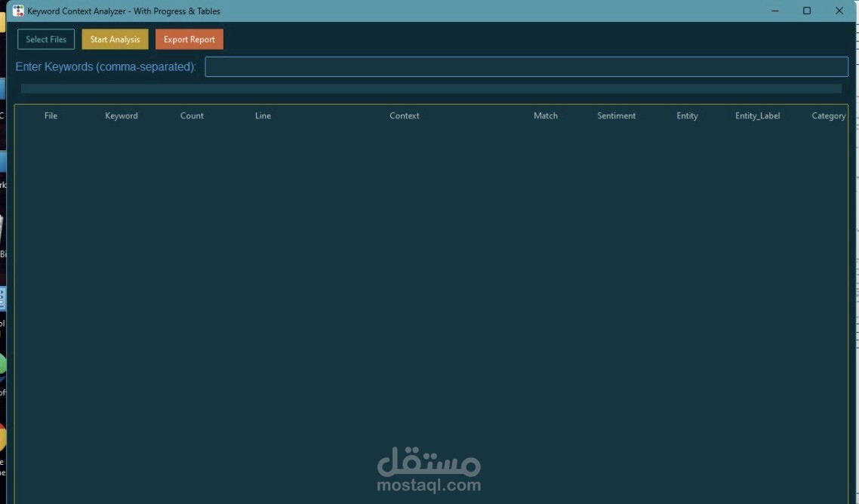Screen dimensions: 859x504
Task: Sort by the Keyword column header
Action: pos(122,115)
